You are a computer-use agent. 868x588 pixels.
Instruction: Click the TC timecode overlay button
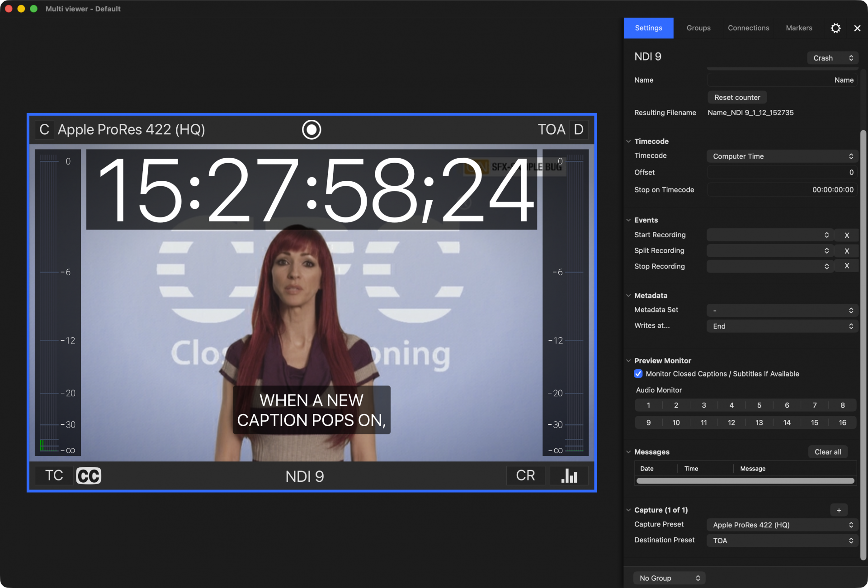click(x=54, y=475)
